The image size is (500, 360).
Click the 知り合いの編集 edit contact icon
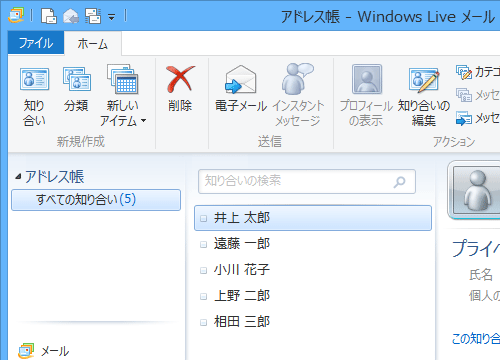(424, 80)
